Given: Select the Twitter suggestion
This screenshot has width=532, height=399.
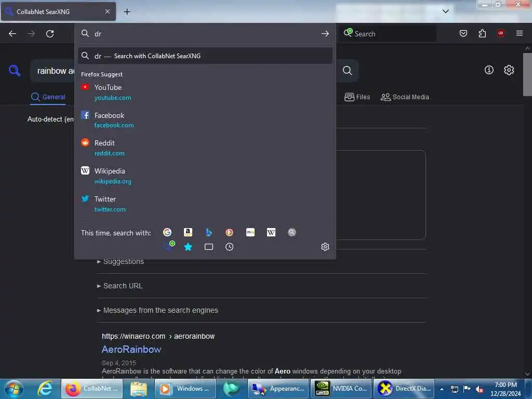Looking at the screenshot, I should [205, 204].
